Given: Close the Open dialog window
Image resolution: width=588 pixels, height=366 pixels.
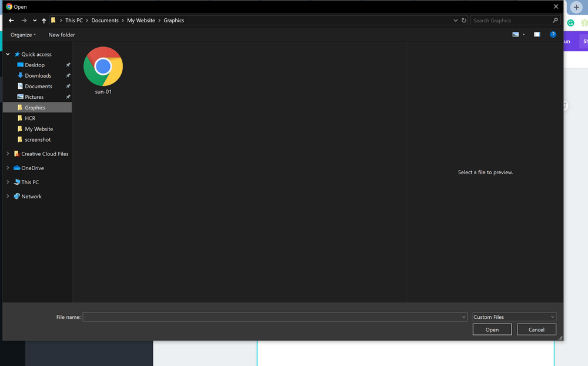Looking at the screenshot, I should coord(556,6).
